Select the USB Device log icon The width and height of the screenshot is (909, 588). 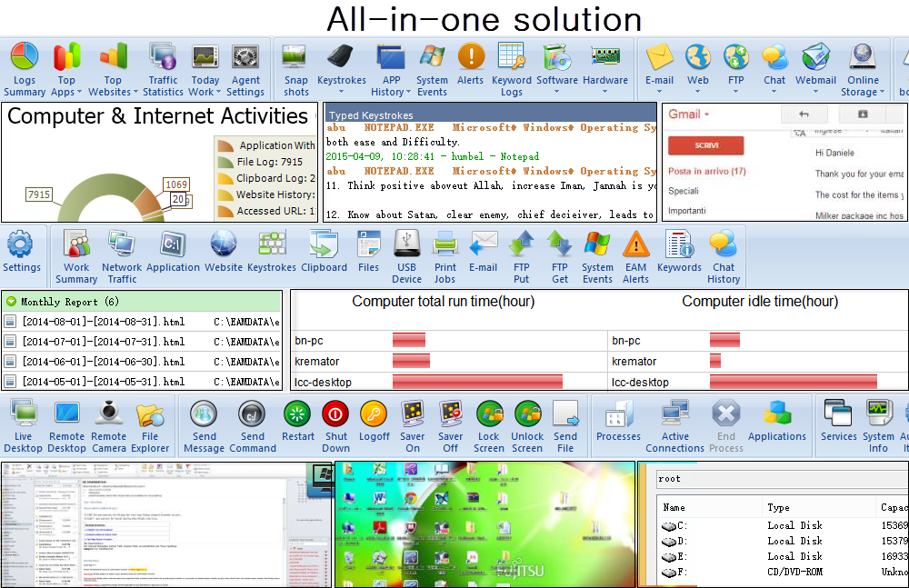click(x=406, y=256)
